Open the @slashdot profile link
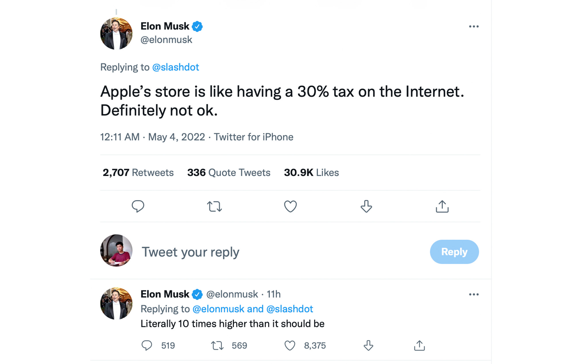 (x=176, y=67)
